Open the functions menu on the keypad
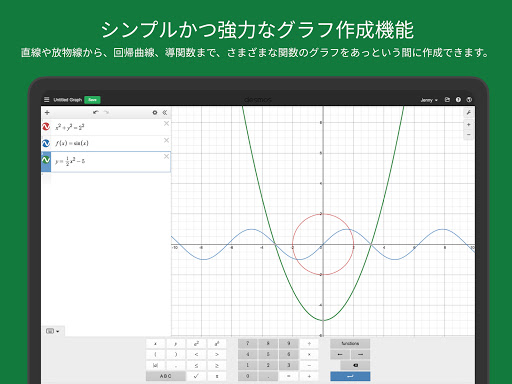This screenshot has height=384, width=512. 350,343
